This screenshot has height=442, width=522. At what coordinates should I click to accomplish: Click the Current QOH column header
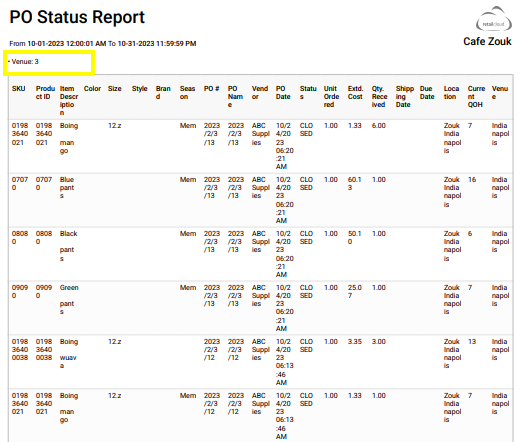(476, 97)
